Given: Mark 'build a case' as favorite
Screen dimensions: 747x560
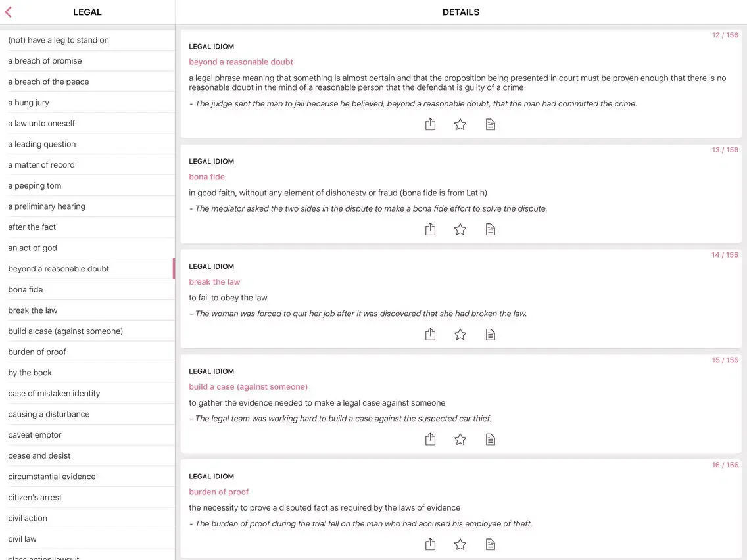Looking at the screenshot, I should click(x=460, y=439).
